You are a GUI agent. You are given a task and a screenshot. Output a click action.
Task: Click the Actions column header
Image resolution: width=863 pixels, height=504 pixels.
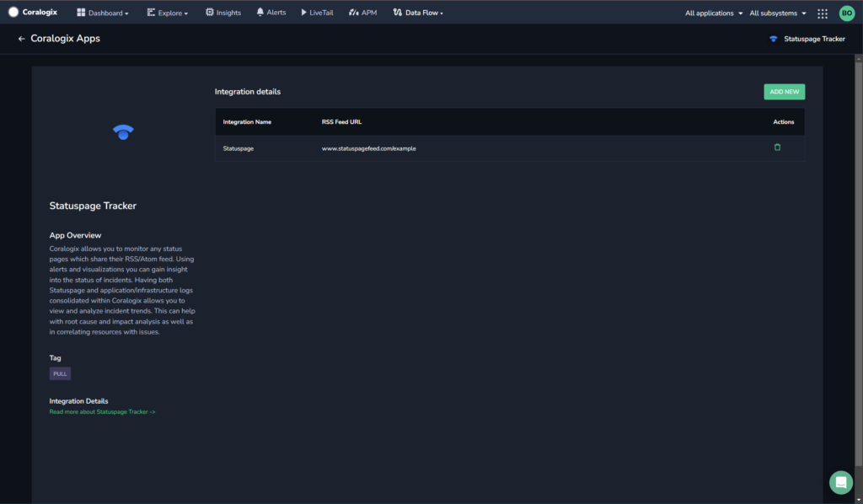[784, 122]
